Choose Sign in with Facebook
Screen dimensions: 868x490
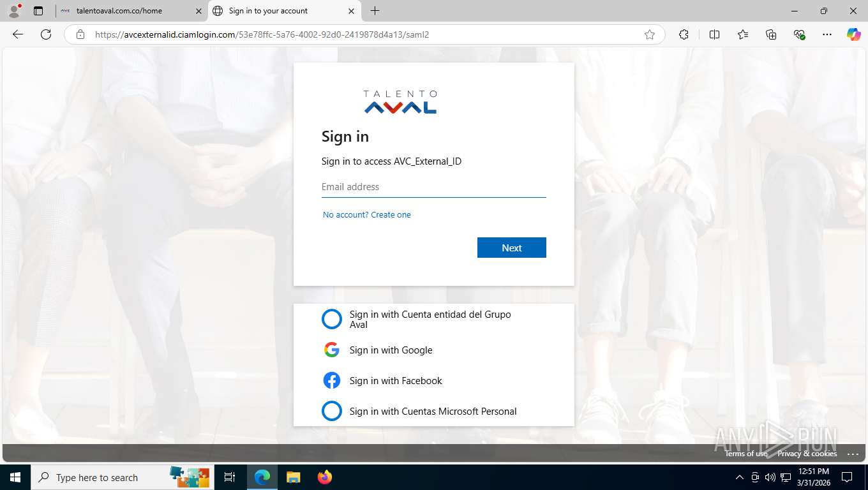434,380
